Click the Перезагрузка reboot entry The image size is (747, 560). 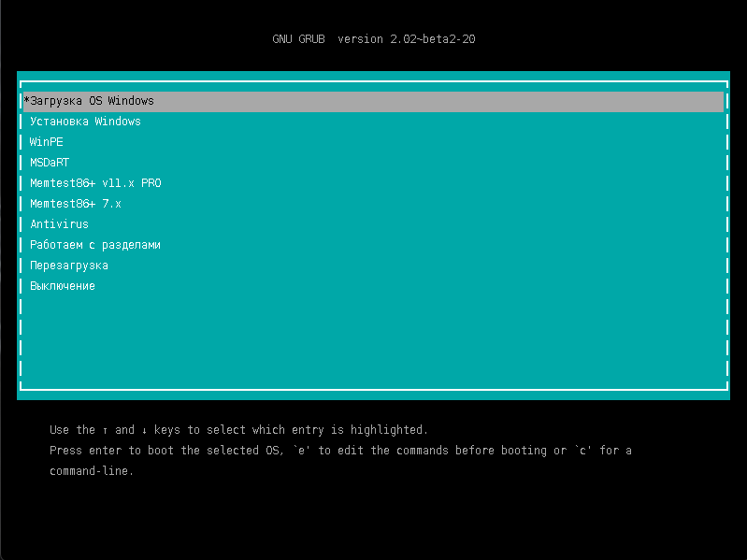(69, 266)
